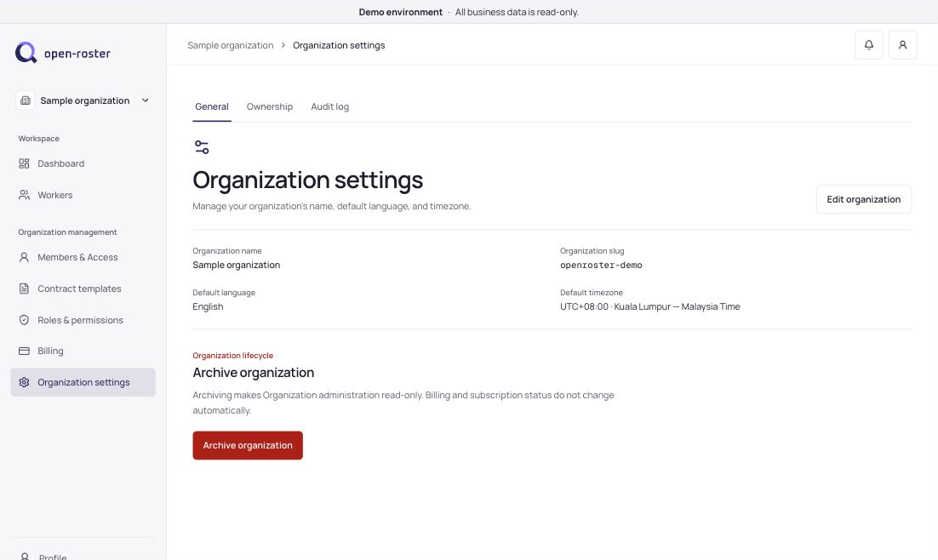Open Contract templates page
Viewport: 938px width, 560px height.
[83, 289]
